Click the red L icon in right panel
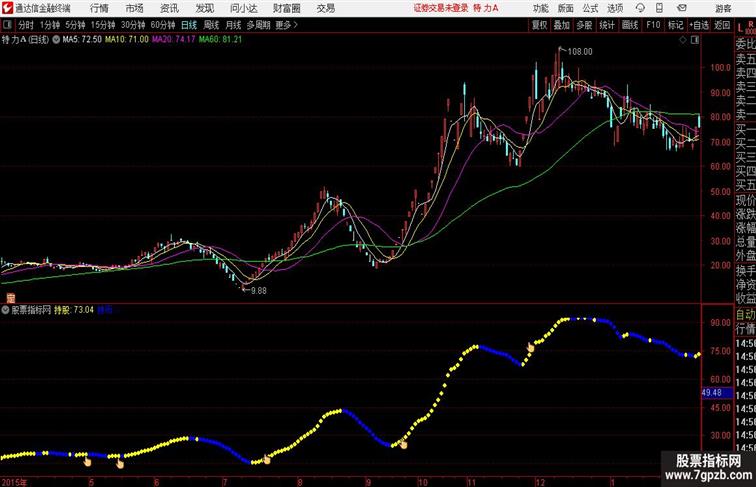 (741, 29)
